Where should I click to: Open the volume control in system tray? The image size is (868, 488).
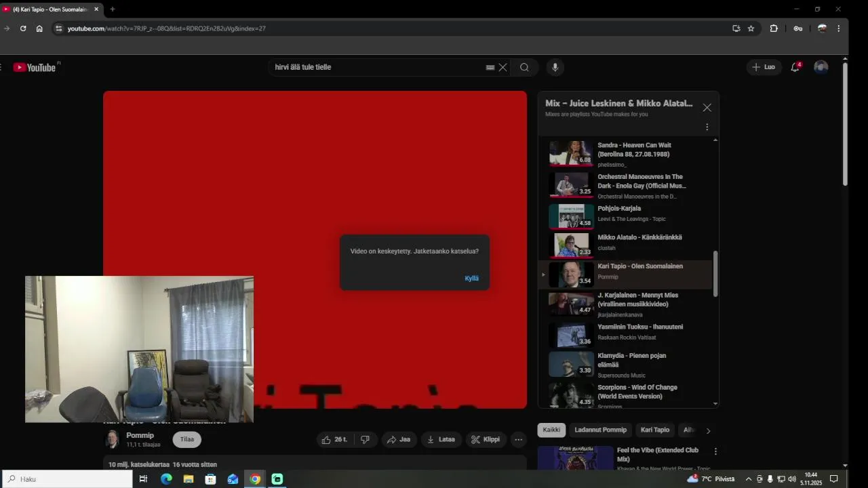(x=791, y=479)
